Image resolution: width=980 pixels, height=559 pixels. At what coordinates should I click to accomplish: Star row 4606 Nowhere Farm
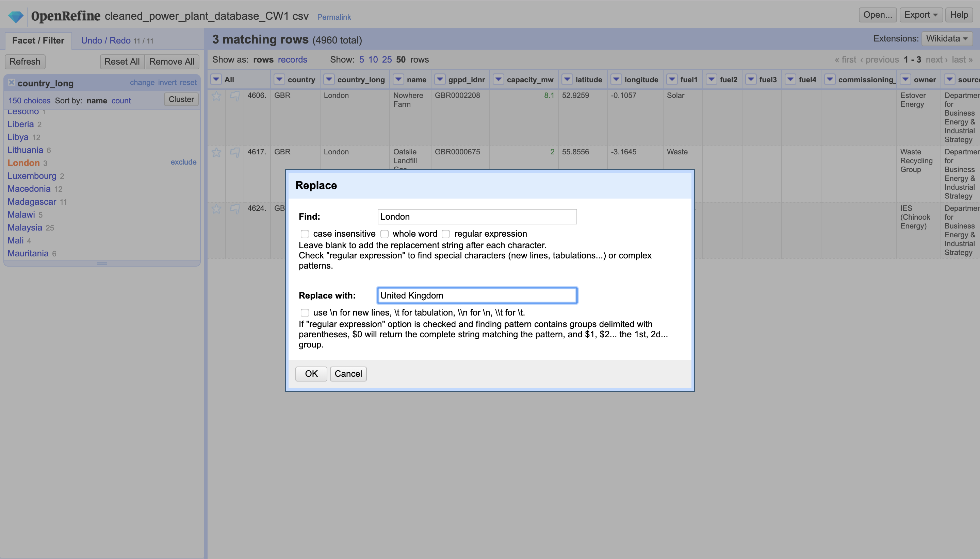click(x=216, y=96)
